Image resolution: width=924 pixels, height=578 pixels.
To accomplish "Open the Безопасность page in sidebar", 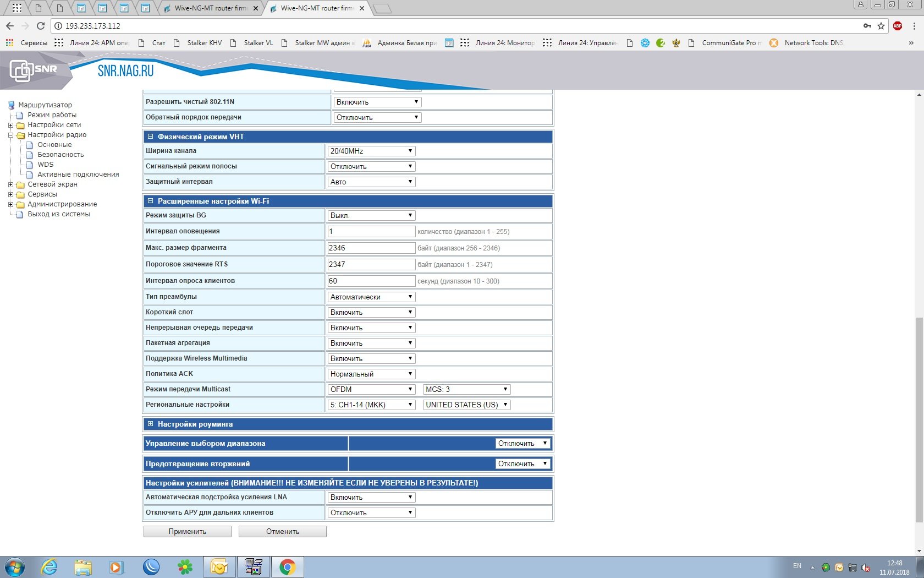I will coord(61,155).
